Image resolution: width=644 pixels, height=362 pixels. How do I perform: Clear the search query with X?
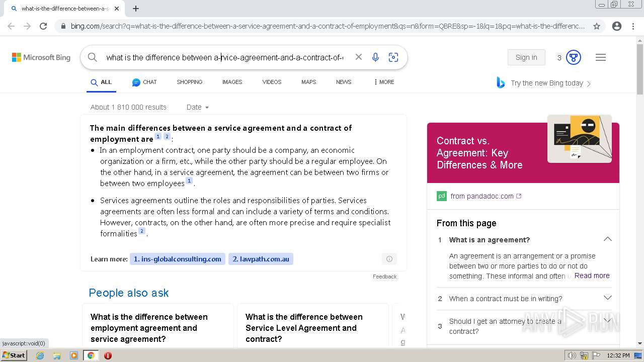click(x=359, y=57)
